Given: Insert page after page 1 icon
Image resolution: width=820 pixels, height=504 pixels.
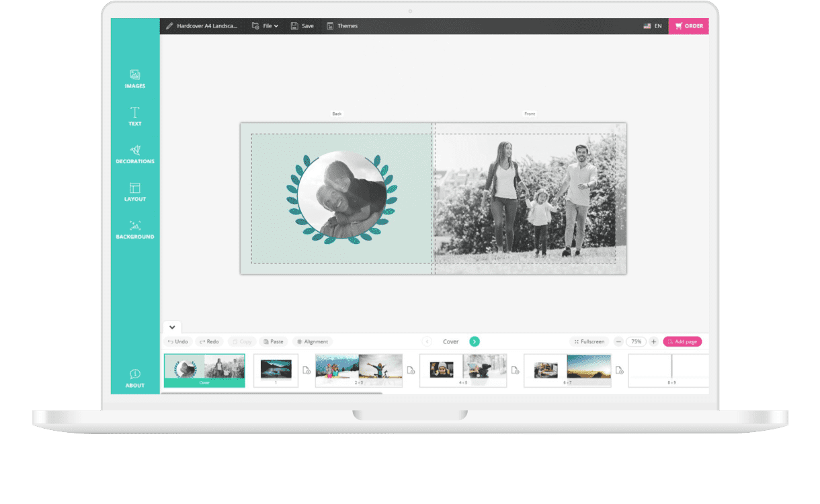Looking at the screenshot, I should coord(306,370).
